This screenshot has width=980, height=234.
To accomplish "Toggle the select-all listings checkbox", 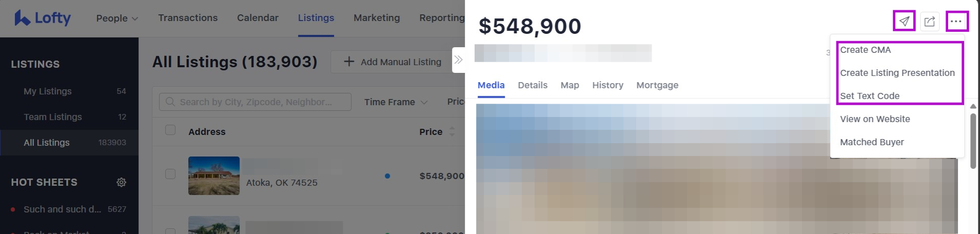I will pos(170,130).
